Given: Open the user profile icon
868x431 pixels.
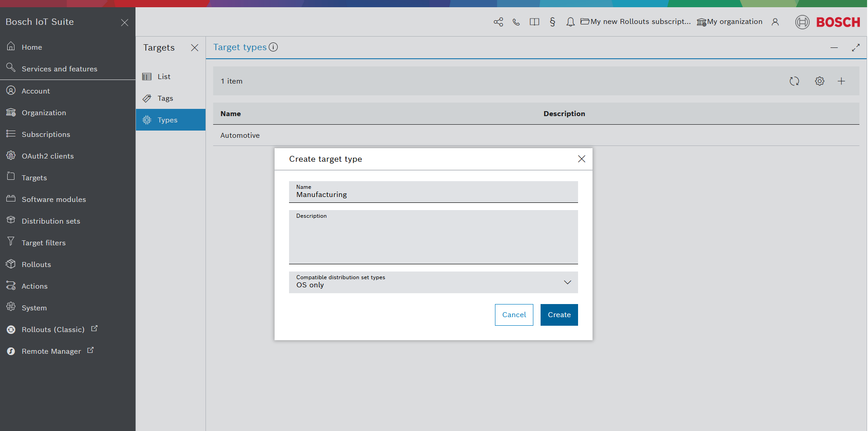Looking at the screenshot, I should (775, 22).
